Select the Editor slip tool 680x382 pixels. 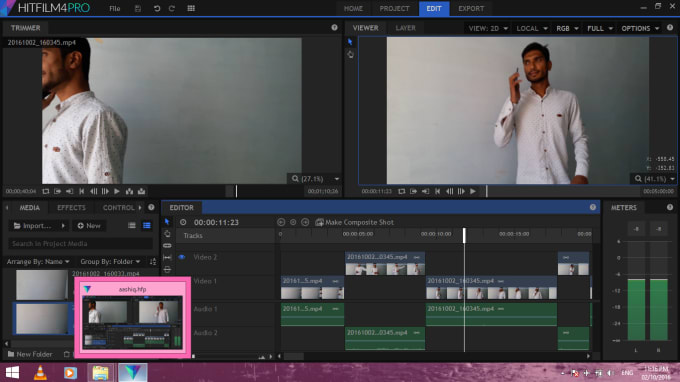click(x=167, y=258)
